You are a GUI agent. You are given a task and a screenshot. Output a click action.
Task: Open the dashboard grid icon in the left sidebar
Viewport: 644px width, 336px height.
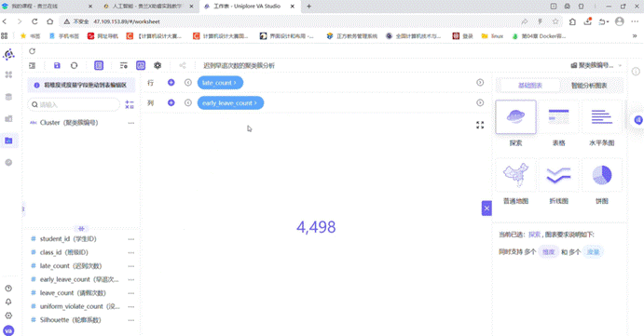[8, 74]
